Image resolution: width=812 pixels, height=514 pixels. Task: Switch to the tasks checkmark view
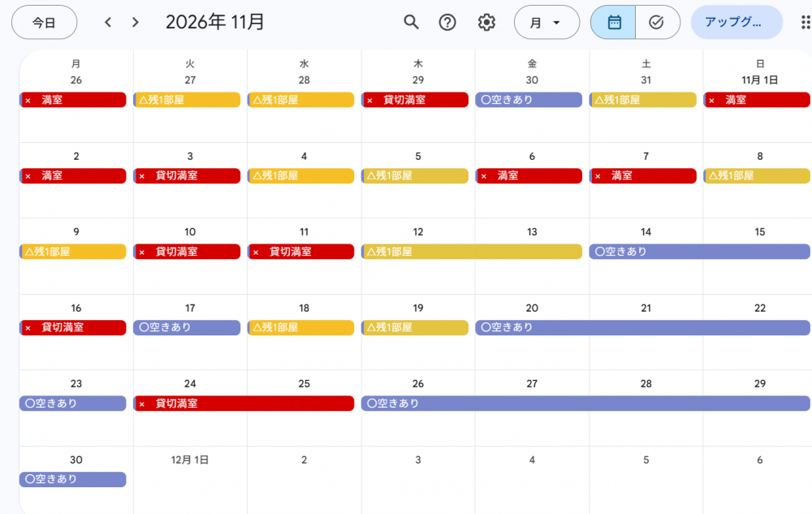[x=658, y=22]
